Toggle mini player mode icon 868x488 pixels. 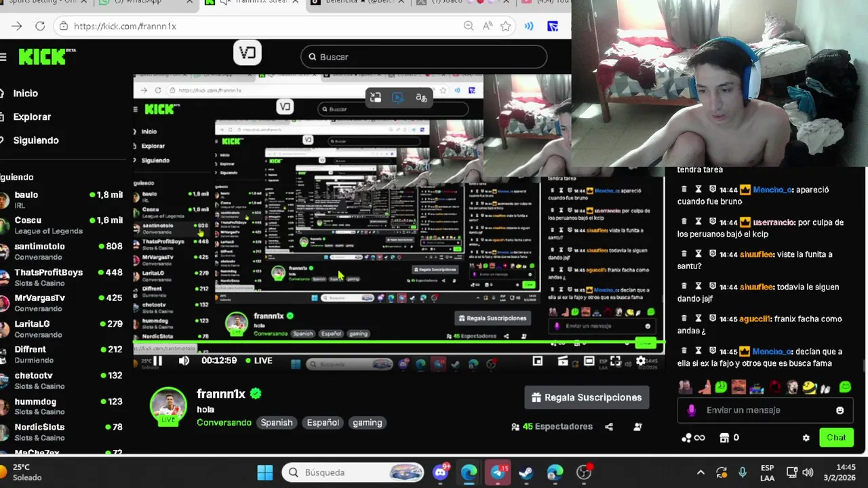[x=538, y=361]
